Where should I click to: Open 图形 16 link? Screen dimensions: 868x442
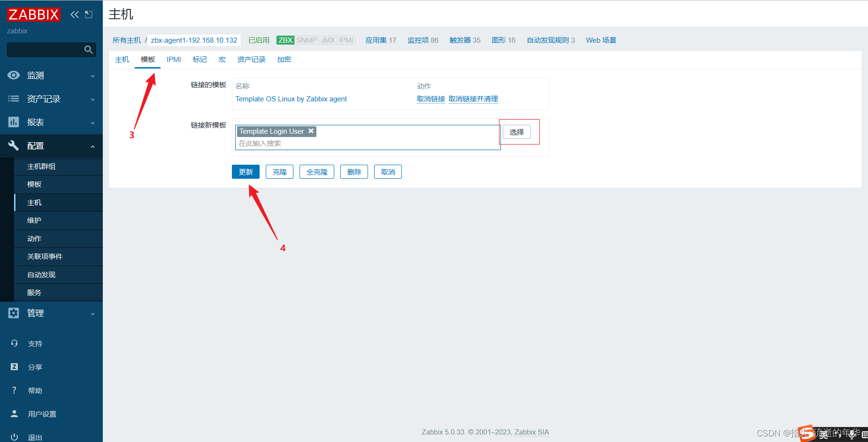tap(503, 40)
